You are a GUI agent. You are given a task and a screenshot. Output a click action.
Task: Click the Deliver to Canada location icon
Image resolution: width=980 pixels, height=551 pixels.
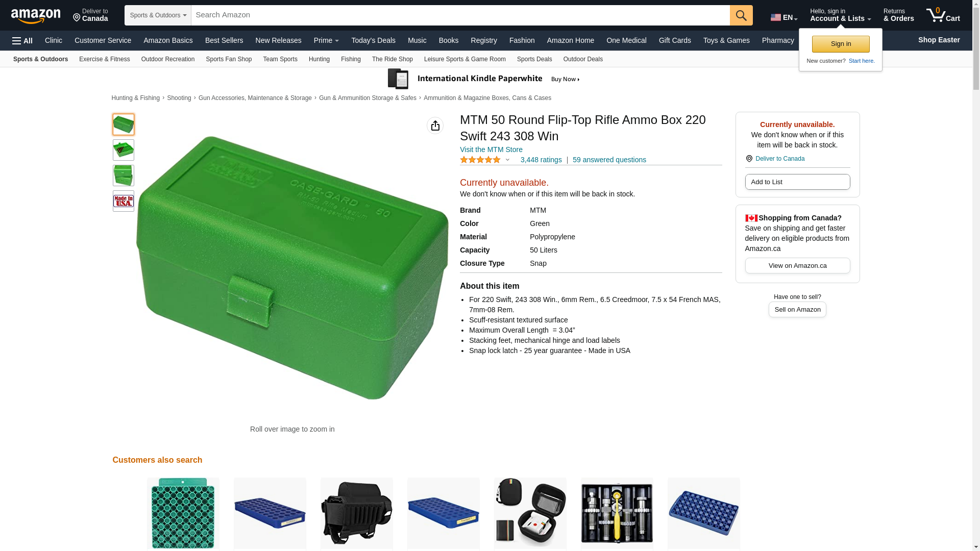pos(77,18)
